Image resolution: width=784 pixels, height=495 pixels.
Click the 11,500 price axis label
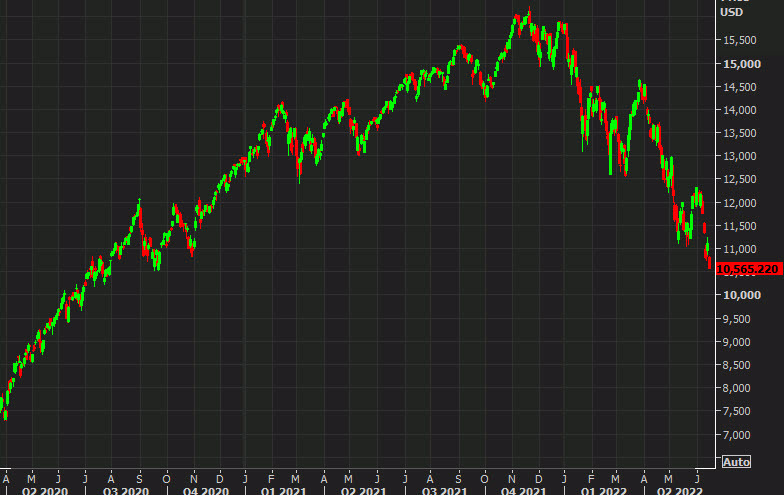click(740, 226)
